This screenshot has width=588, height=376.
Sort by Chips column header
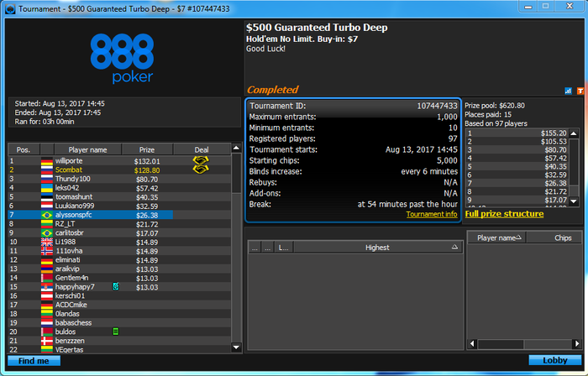tap(554, 238)
